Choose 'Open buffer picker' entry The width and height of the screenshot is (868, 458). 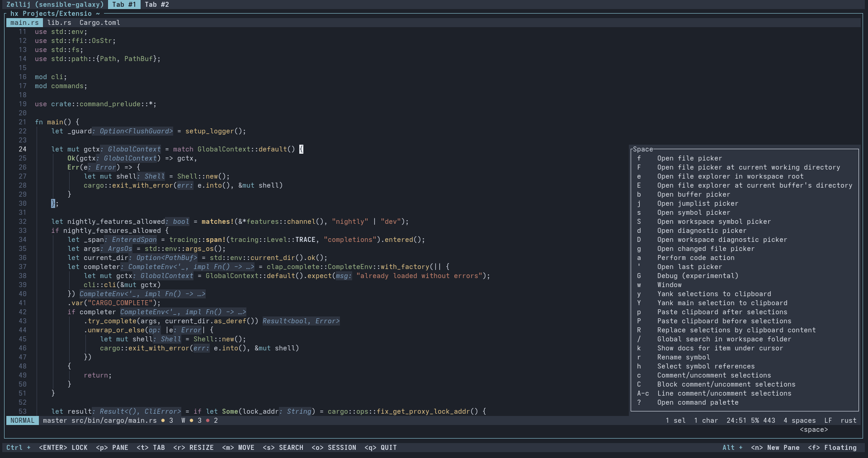pos(745,194)
